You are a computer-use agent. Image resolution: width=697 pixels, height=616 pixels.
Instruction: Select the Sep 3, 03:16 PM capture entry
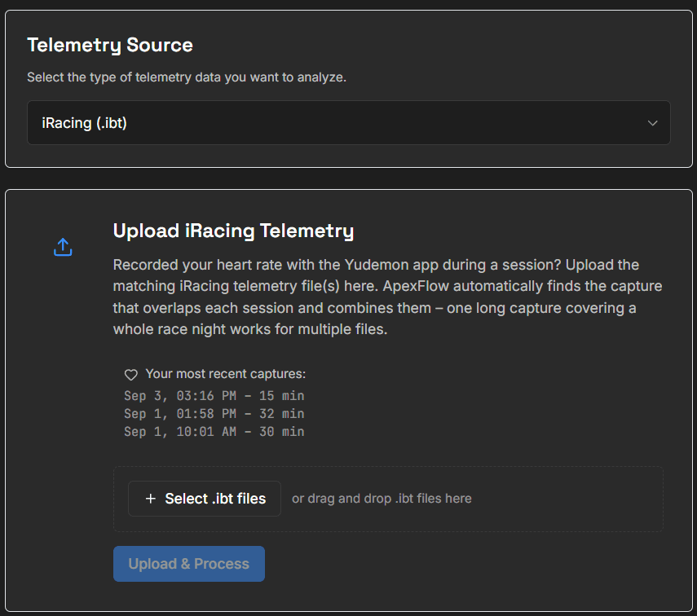(214, 395)
